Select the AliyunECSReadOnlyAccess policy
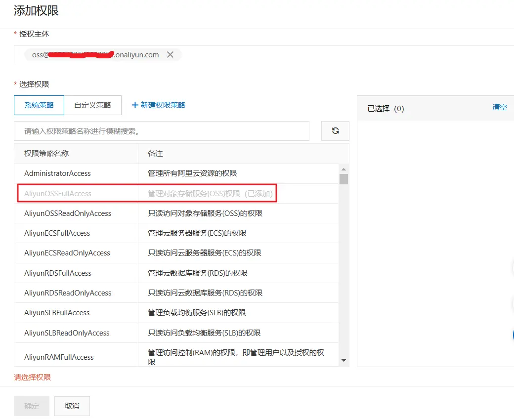Image resolution: width=514 pixels, height=420 pixels. (176, 253)
